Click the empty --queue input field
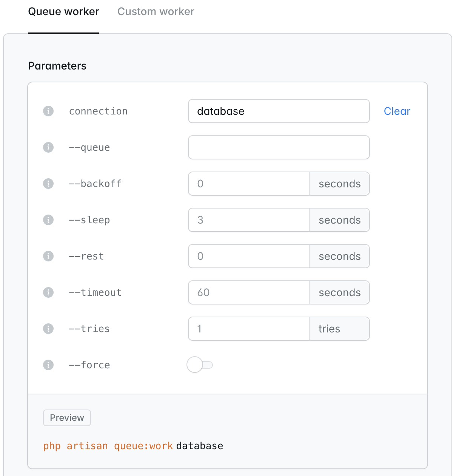The image size is (456, 476). 279,147
